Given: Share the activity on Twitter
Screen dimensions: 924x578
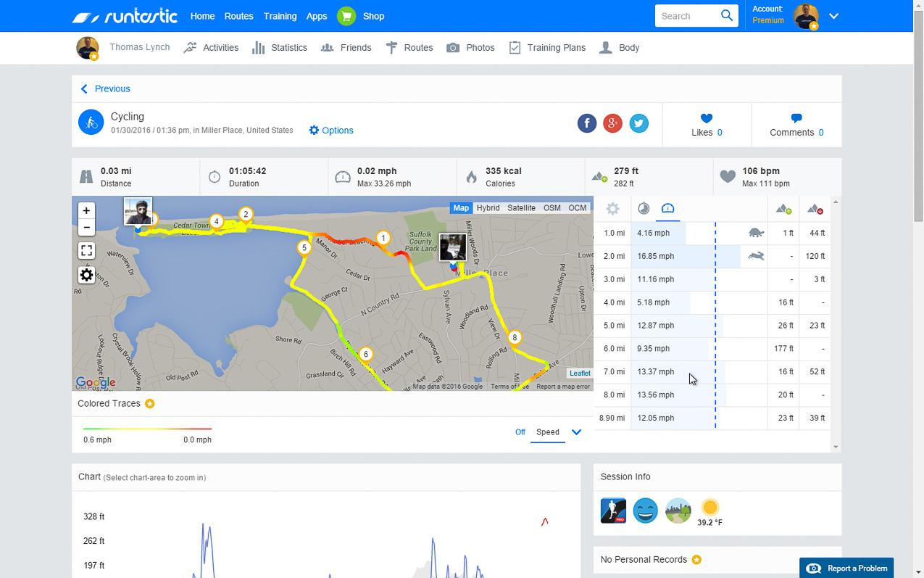Looking at the screenshot, I should [638, 123].
